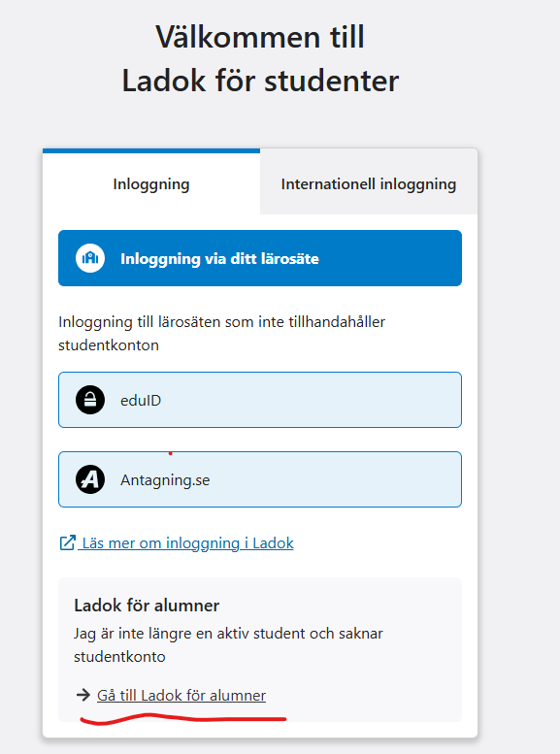Click the Antagning.se round A logo
This screenshot has width=560, height=754.
(x=90, y=479)
